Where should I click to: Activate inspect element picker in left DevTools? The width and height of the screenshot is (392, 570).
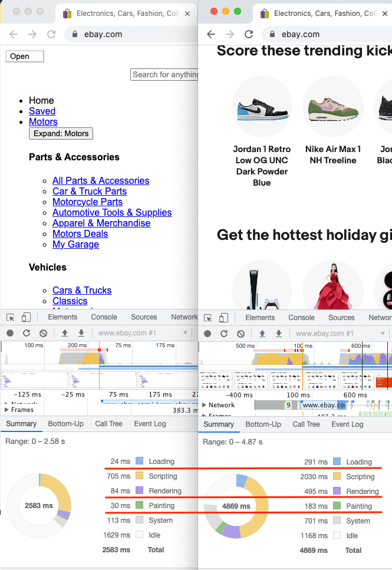click(x=10, y=317)
